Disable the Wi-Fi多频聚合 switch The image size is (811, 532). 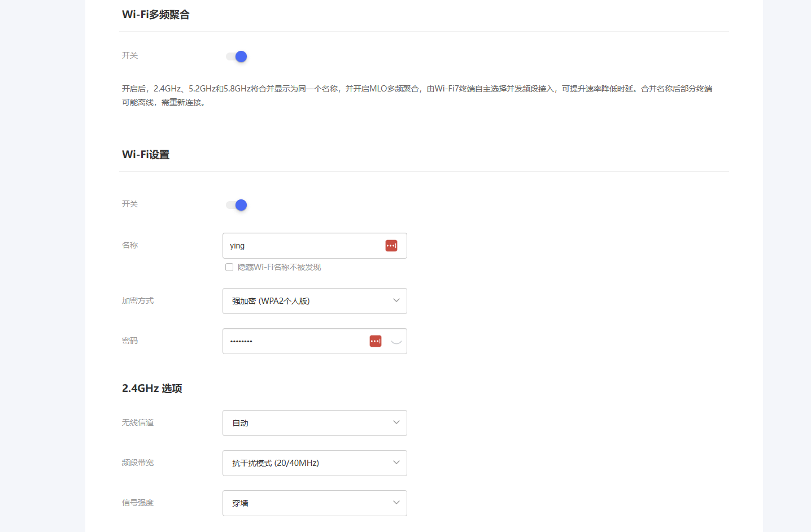[x=236, y=56]
